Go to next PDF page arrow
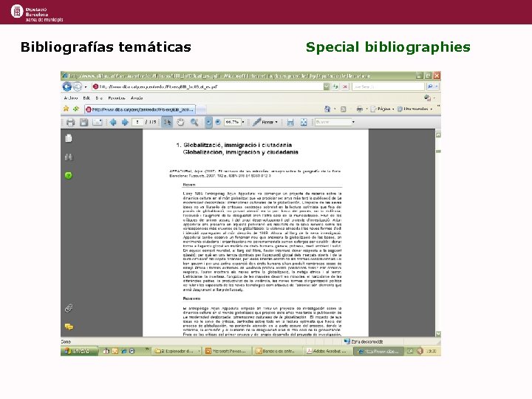This screenshot has width=532, height=399. point(125,122)
